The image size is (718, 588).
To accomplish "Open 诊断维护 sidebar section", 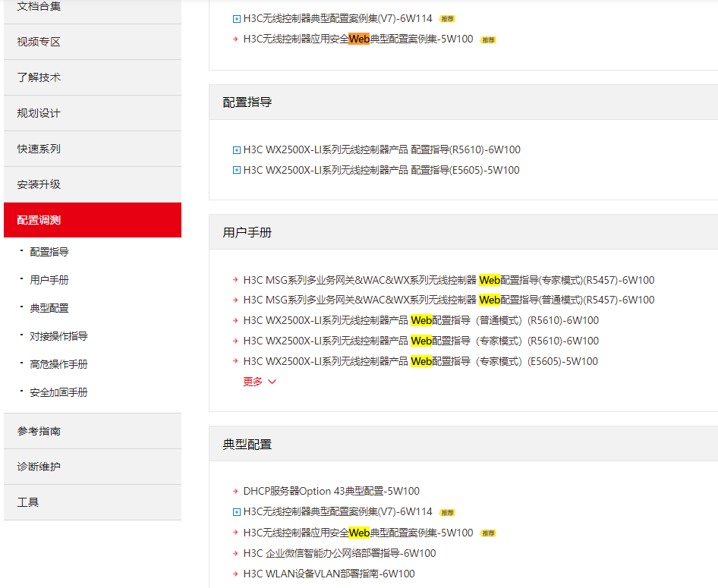I will click(x=93, y=467).
